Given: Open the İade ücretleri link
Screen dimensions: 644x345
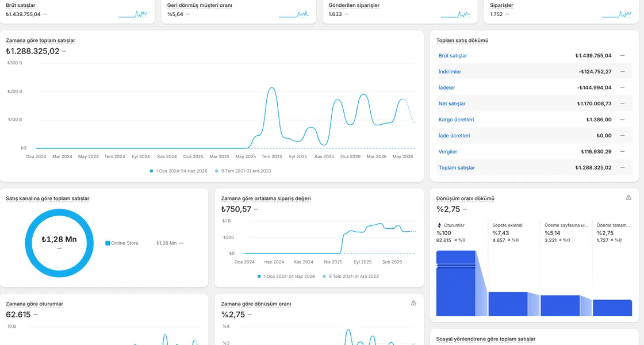Looking at the screenshot, I should (454, 136).
